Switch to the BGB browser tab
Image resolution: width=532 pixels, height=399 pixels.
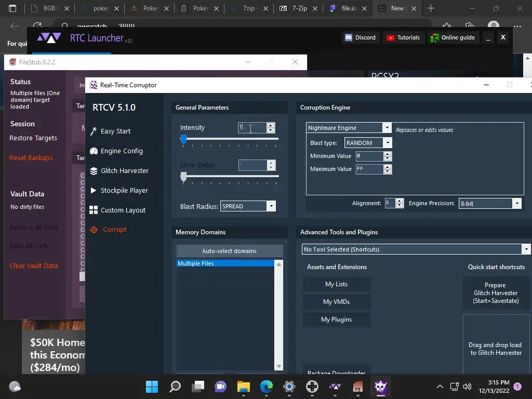click(49, 8)
